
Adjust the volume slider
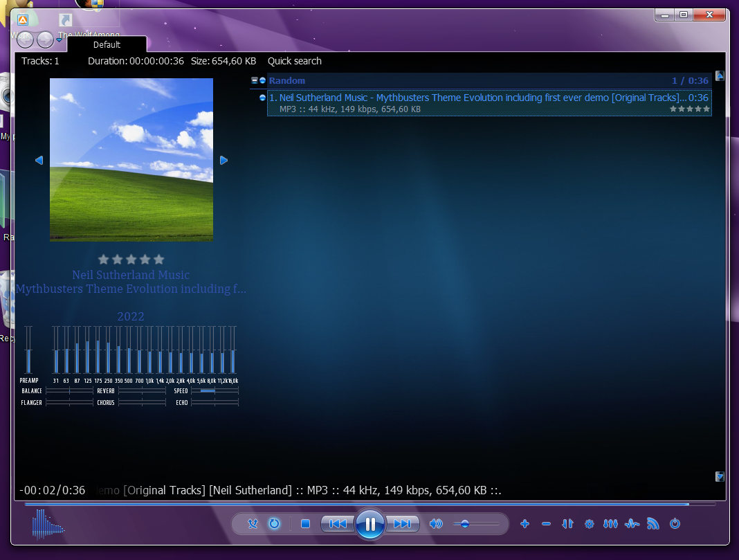click(x=476, y=524)
